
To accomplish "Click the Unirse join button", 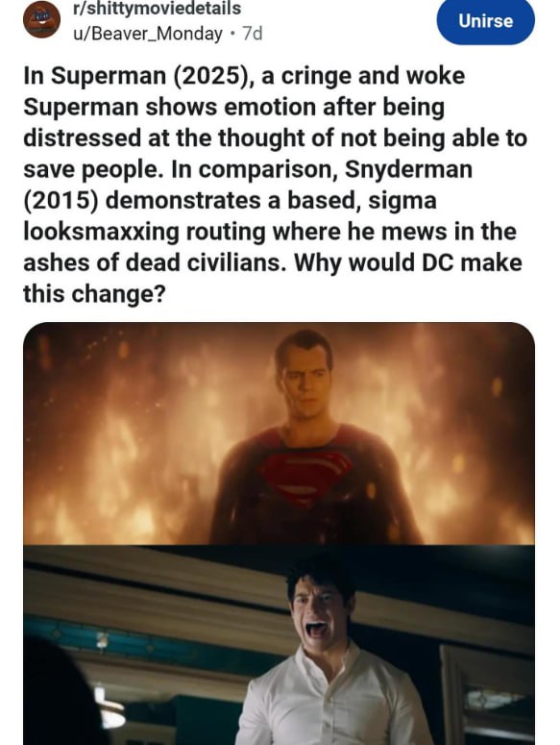I will click(485, 21).
